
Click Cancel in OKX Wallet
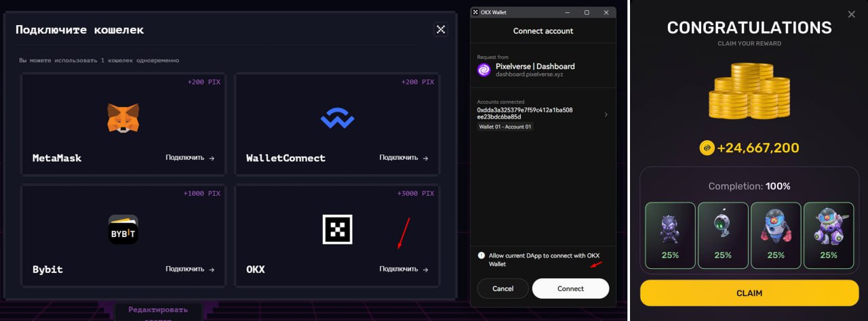502,288
